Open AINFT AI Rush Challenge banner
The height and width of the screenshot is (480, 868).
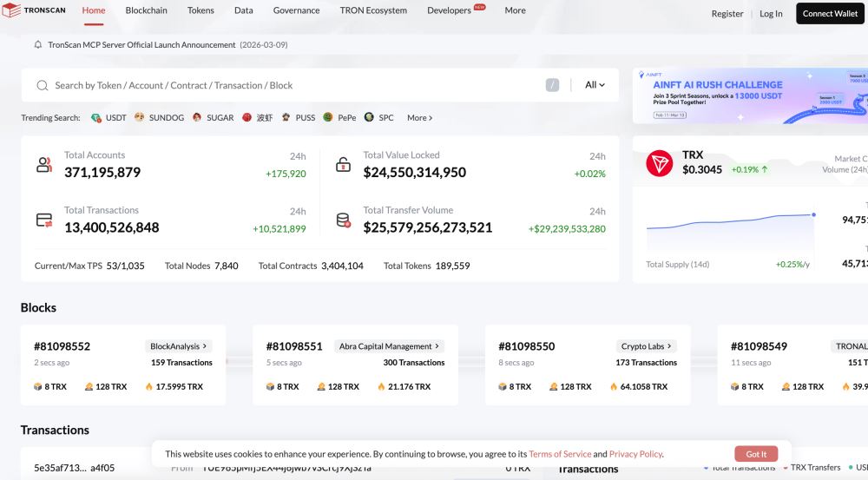[x=750, y=95]
